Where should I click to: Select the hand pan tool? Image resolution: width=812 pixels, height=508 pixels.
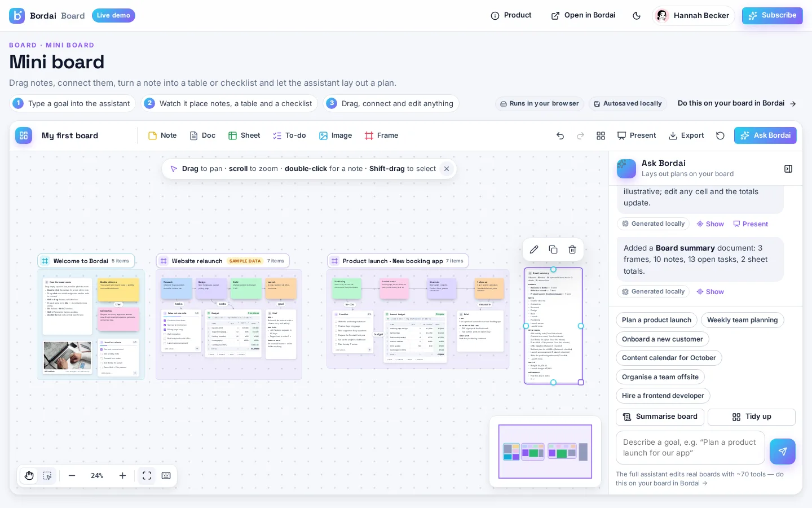(29, 476)
